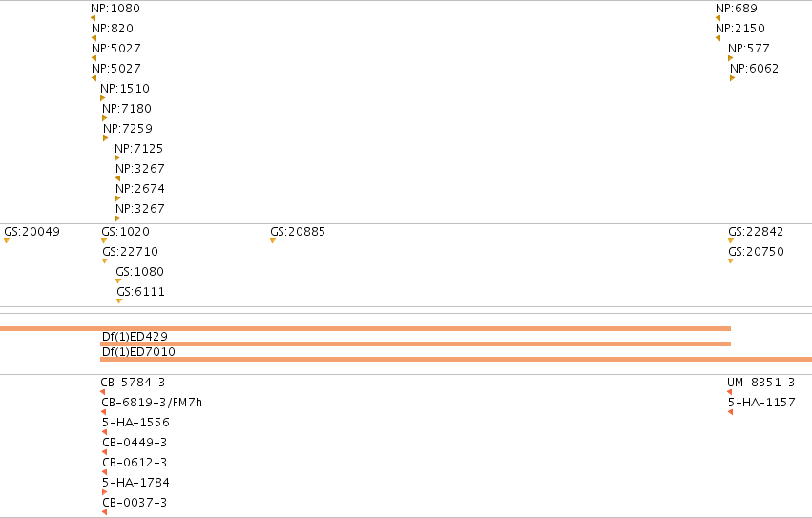Click the red arrow under UM-8351-3
Viewport: 812px width, 518px height.
[730, 392]
